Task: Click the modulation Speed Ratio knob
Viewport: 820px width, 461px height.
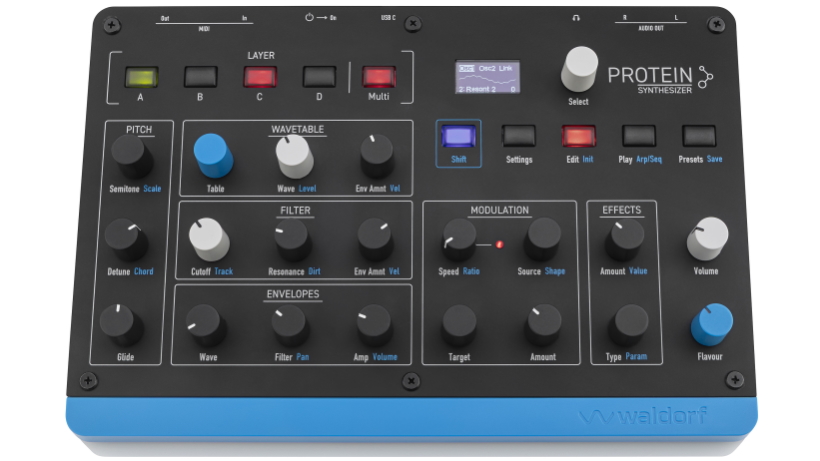Action: tap(460, 240)
